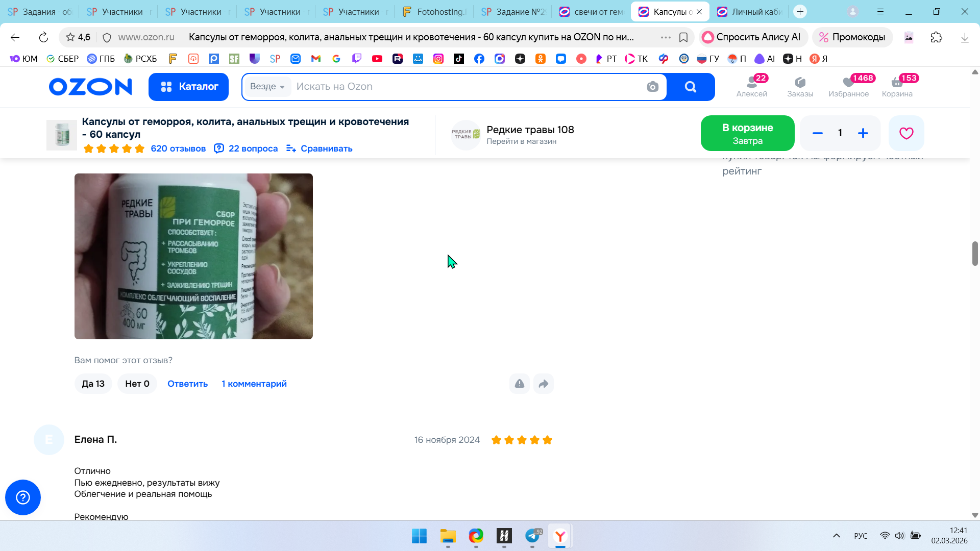The width and height of the screenshot is (980, 551).
Task: Increase quantity with plus button
Action: point(863,133)
